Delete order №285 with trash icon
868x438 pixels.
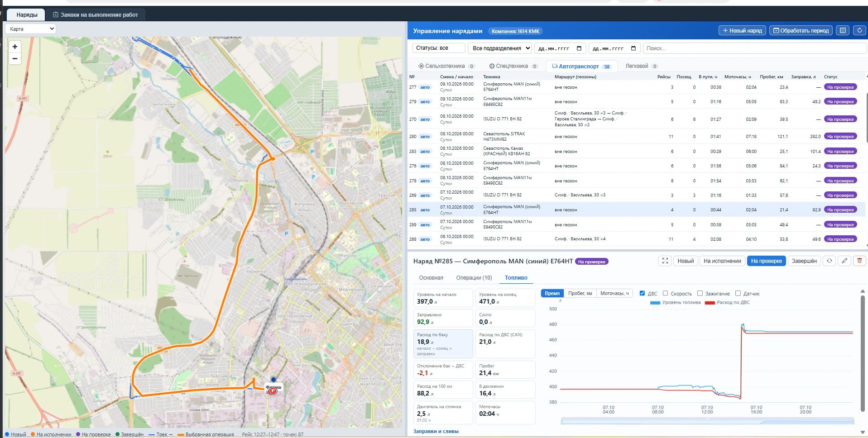[859, 261]
